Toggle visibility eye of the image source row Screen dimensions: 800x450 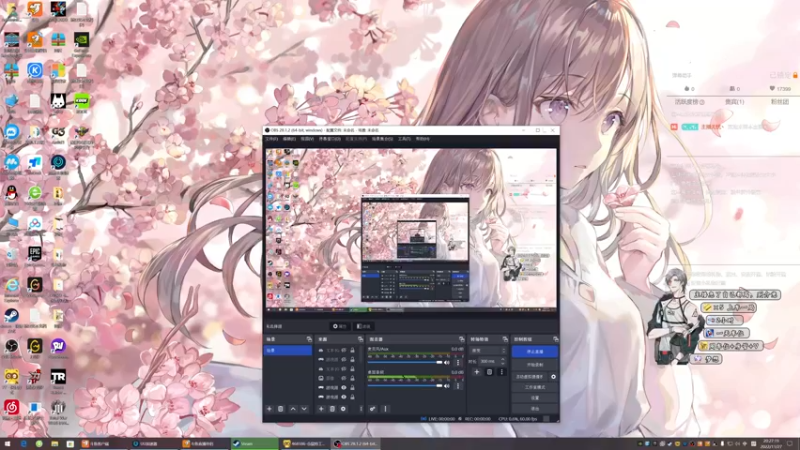(x=343, y=378)
